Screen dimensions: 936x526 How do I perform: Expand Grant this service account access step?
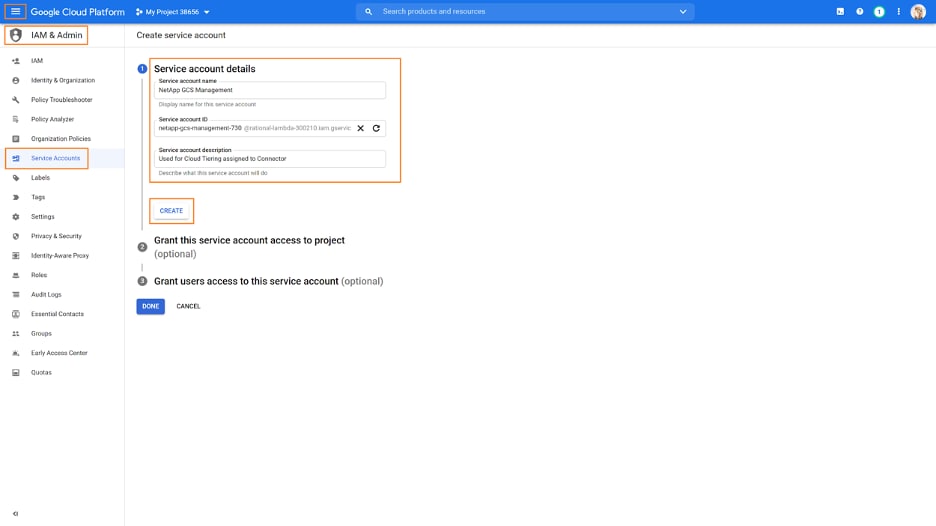click(249, 241)
